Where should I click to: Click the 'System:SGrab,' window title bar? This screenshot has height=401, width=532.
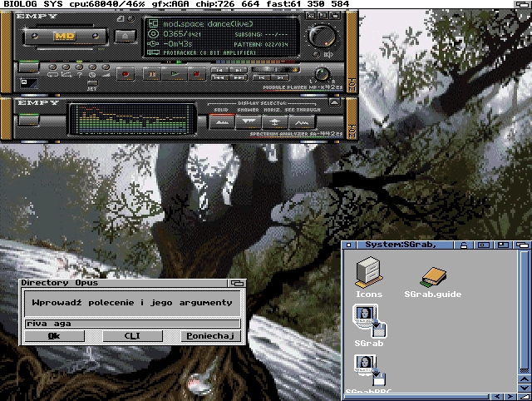(x=404, y=245)
